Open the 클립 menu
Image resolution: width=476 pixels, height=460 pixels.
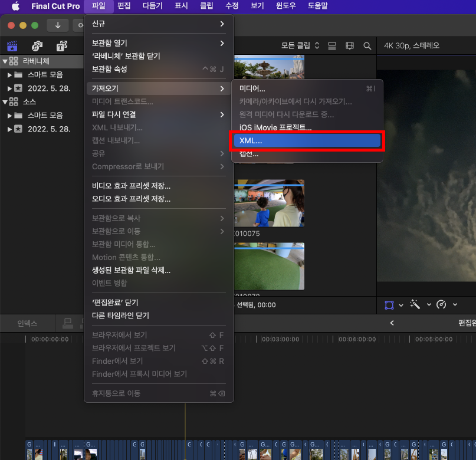click(x=206, y=6)
